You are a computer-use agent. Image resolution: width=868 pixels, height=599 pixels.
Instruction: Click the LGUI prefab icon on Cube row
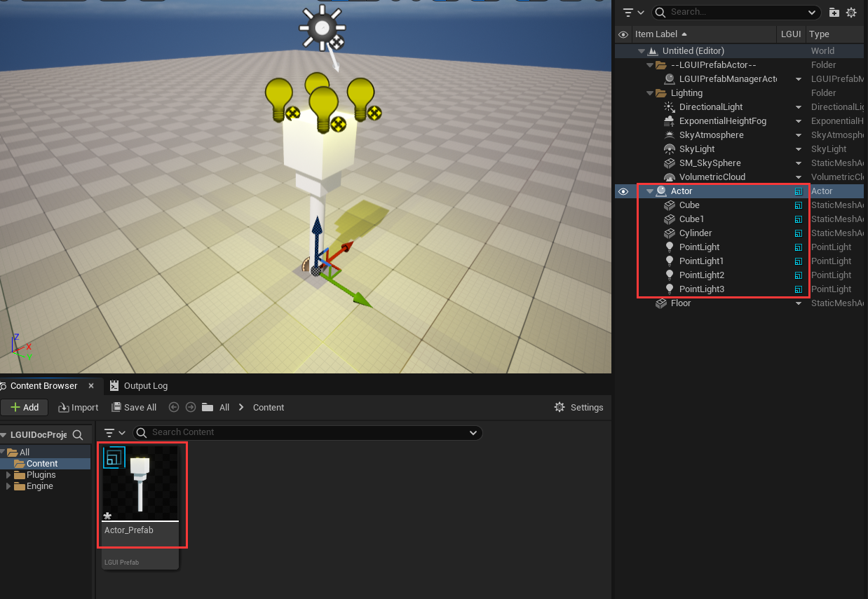pyautogui.click(x=798, y=205)
